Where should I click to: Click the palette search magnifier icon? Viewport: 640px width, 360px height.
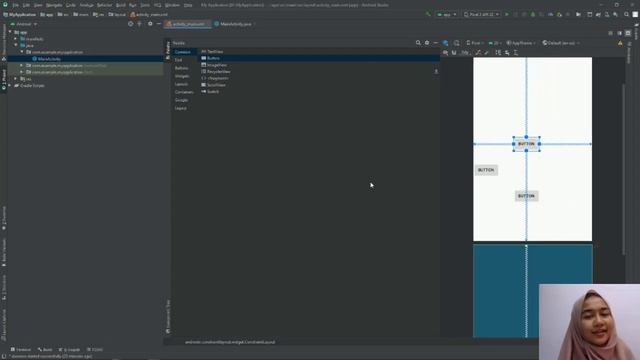point(418,43)
